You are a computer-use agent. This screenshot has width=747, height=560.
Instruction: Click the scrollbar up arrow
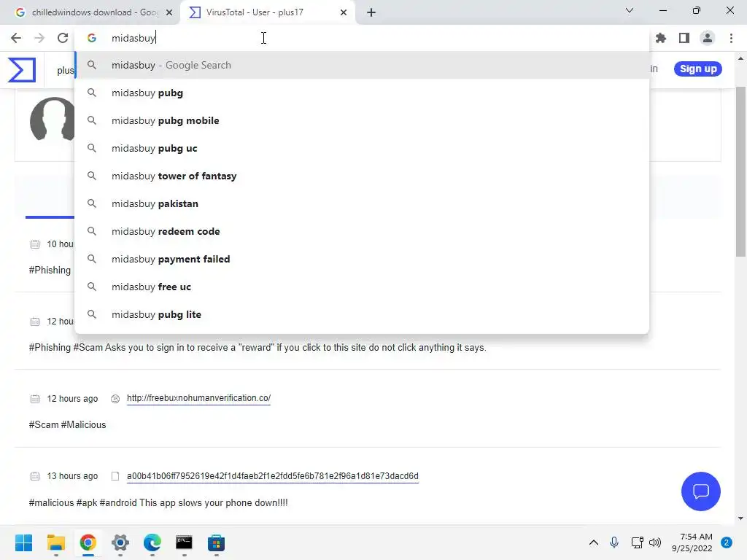(740, 58)
